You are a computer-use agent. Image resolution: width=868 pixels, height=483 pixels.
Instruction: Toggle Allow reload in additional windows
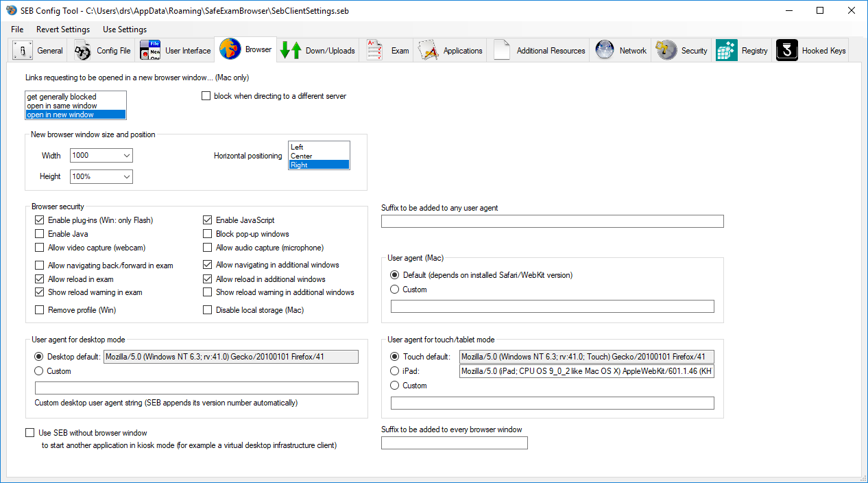[x=207, y=279]
